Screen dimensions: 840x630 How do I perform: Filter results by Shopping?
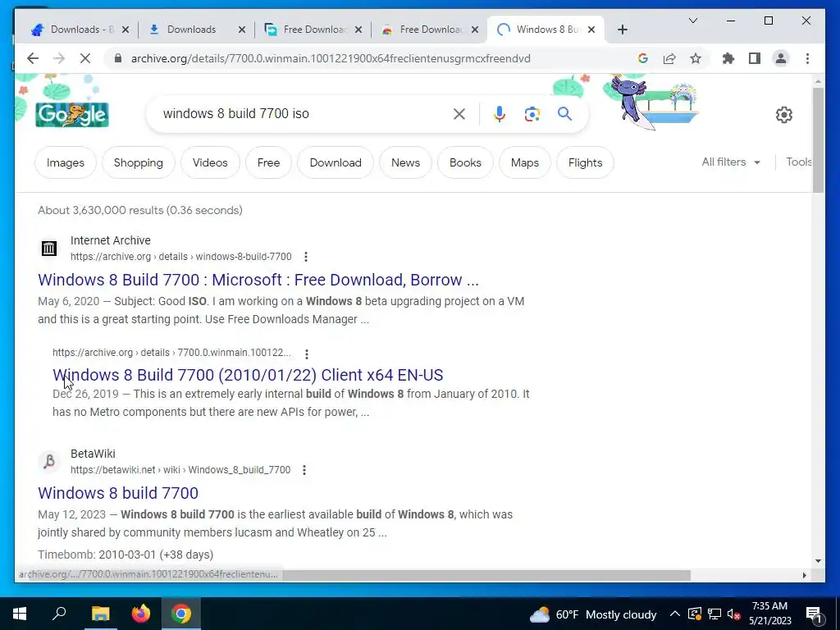click(x=138, y=162)
